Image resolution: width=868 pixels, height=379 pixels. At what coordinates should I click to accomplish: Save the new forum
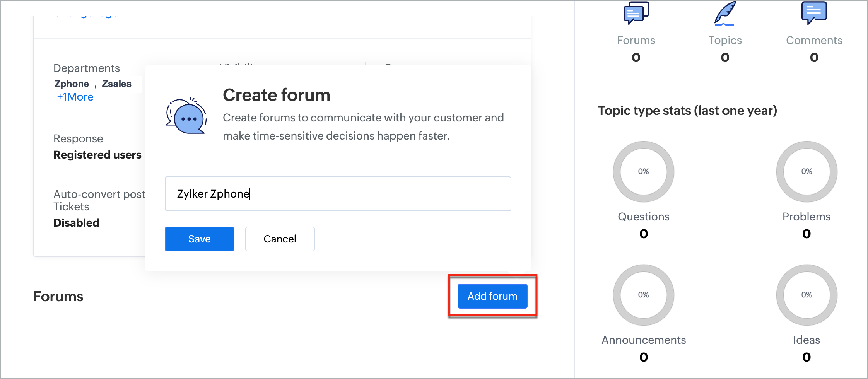point(199,239)
